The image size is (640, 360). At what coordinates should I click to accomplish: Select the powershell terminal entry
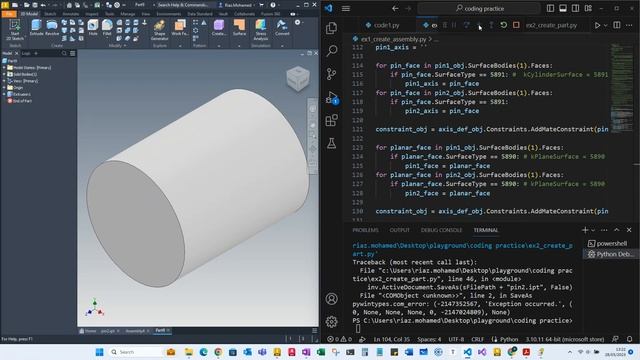pos(607,244)
